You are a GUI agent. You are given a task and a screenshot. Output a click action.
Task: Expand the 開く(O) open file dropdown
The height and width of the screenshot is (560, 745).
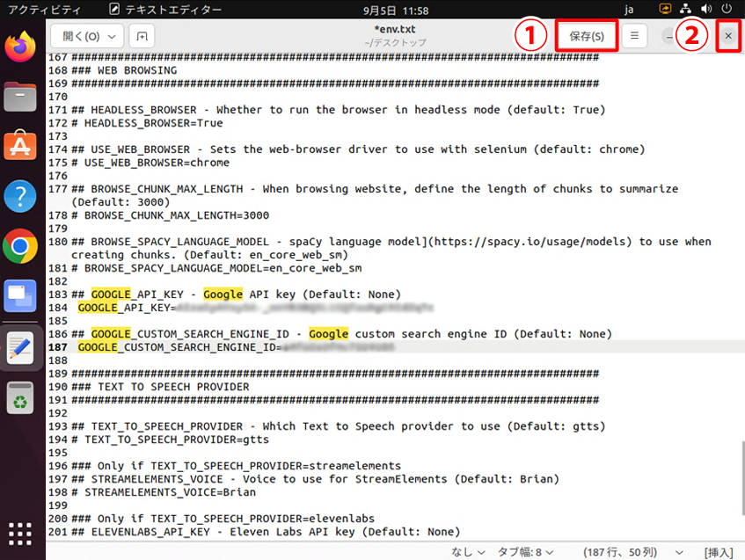pyautogui.click(x=87, y=37)
